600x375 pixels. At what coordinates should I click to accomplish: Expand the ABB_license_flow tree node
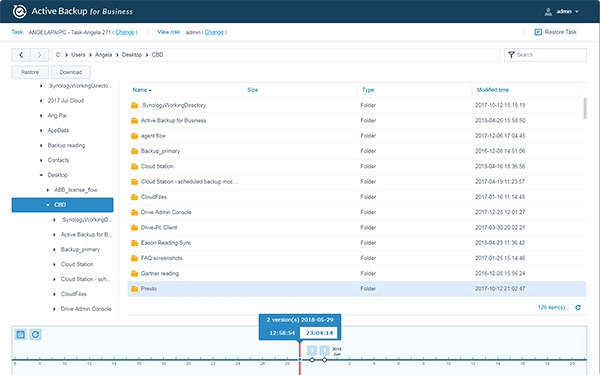pos(47,190)
